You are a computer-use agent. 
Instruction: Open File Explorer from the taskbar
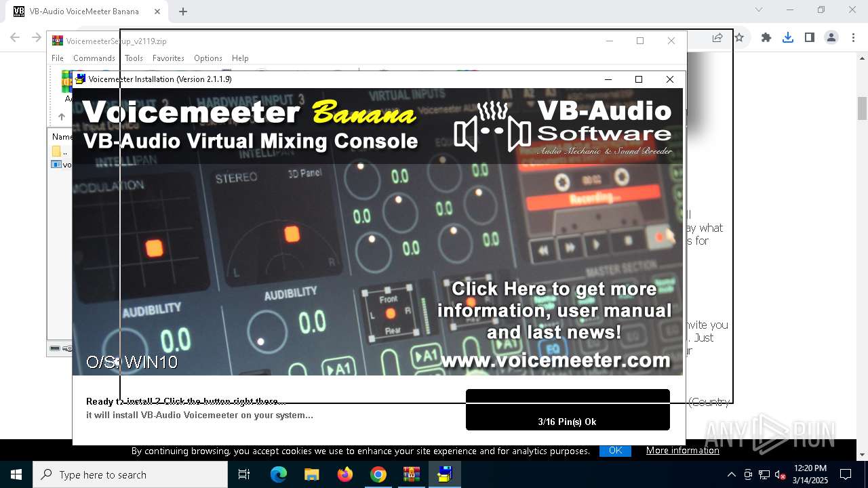pyautogui.click(x=311, y=474)
